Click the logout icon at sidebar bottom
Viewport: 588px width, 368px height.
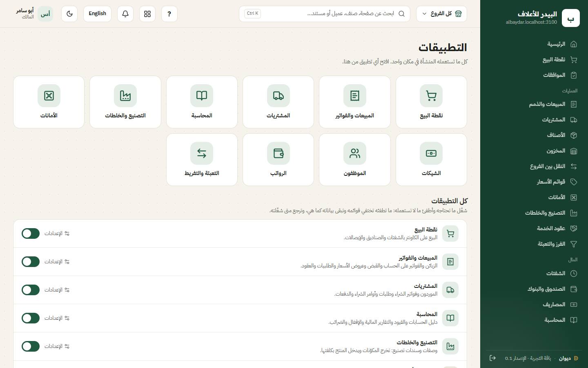pos(492,358)
